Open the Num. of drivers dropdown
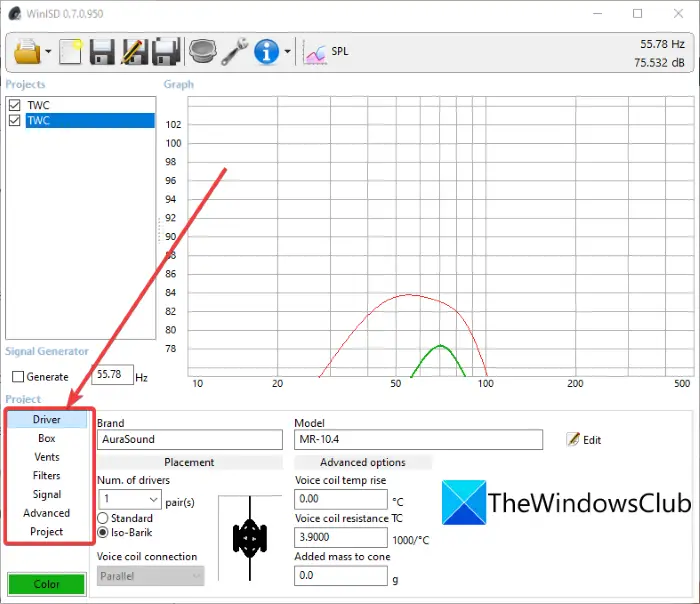The image size is (700, 604). 129,499
